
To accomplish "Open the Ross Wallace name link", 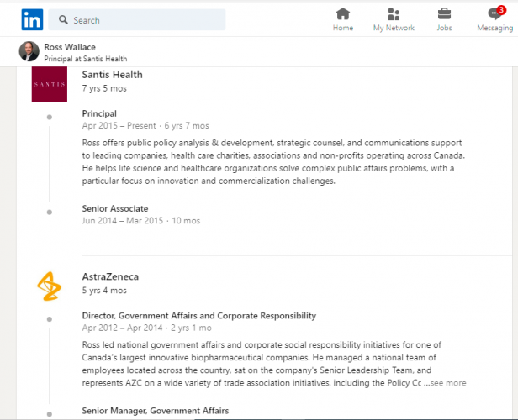I will pos(70,47).
